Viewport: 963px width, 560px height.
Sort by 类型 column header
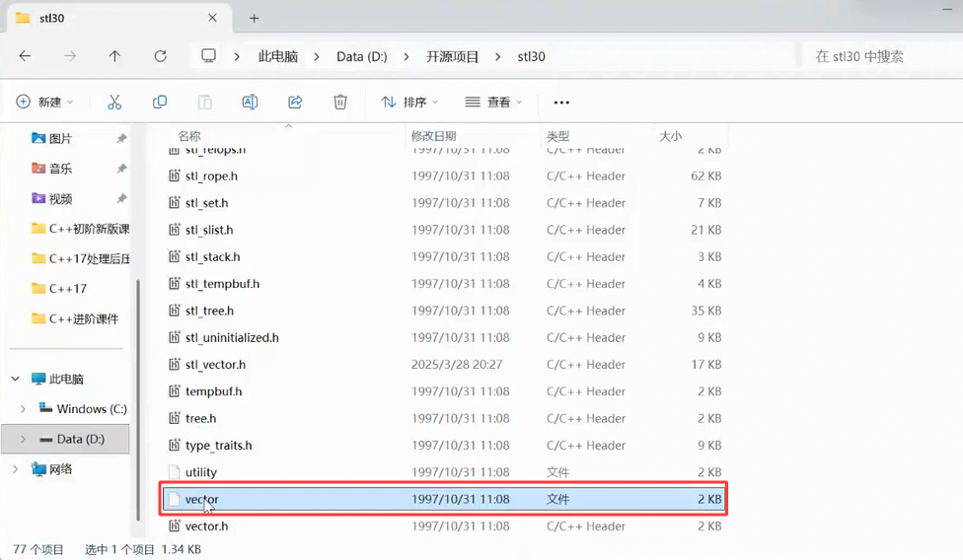(557, 135)
